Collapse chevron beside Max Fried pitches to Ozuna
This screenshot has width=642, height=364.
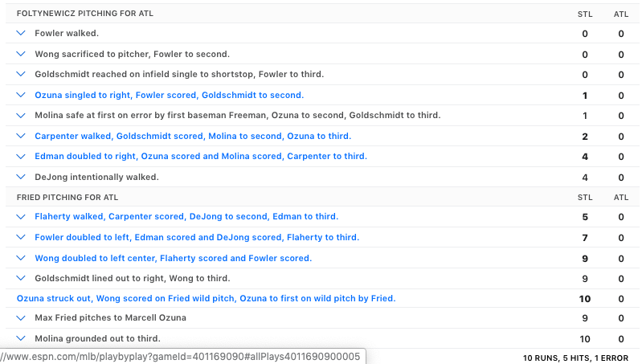22,317
